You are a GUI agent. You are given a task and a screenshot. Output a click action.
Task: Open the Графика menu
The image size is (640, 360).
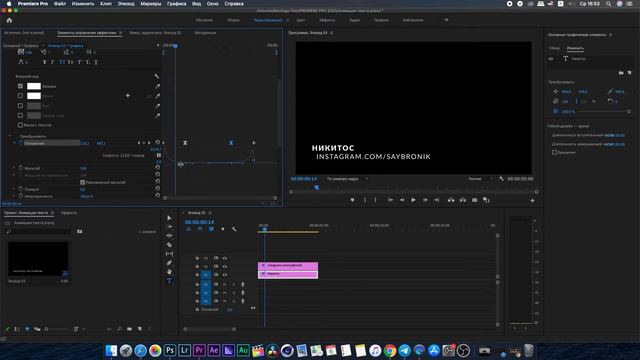(176, 4)
